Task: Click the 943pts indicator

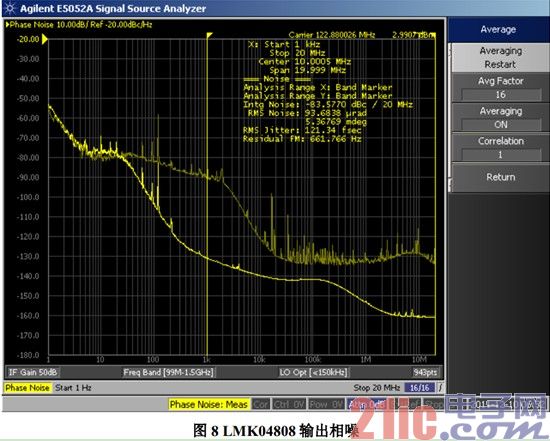Action: tap(425, 373)
